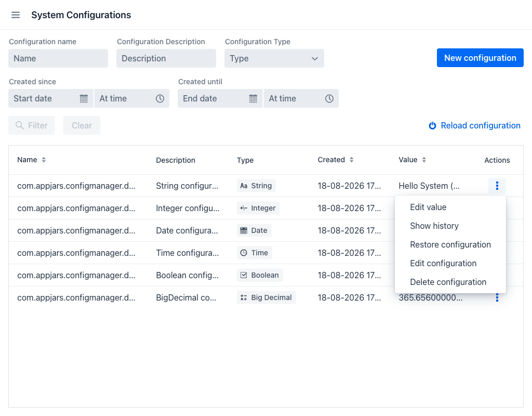Click the name cell in the String configuration row

point(76,186)
